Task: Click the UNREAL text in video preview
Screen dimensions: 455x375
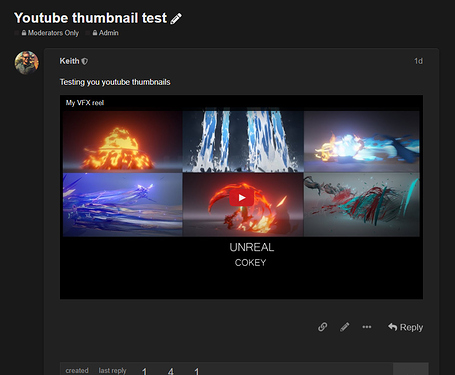Action: click(x=252, y=247)
